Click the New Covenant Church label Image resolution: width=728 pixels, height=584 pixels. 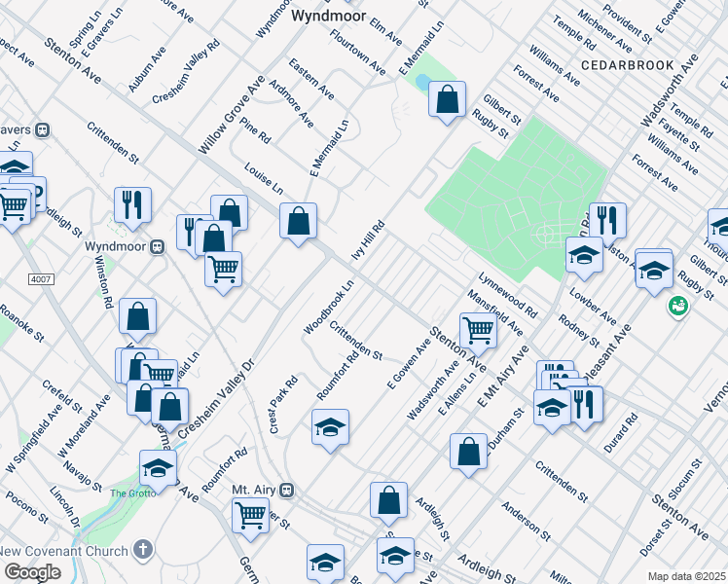[64, 551]
